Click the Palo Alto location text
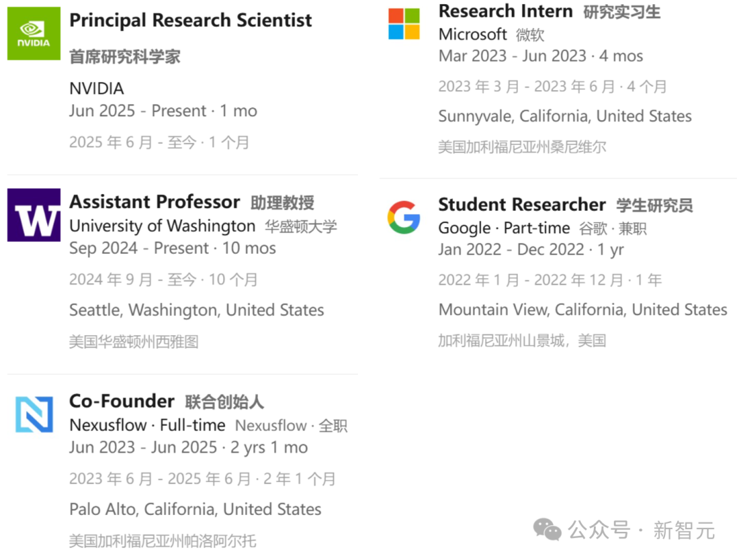The image size is (739, 560). click(195, 509)
